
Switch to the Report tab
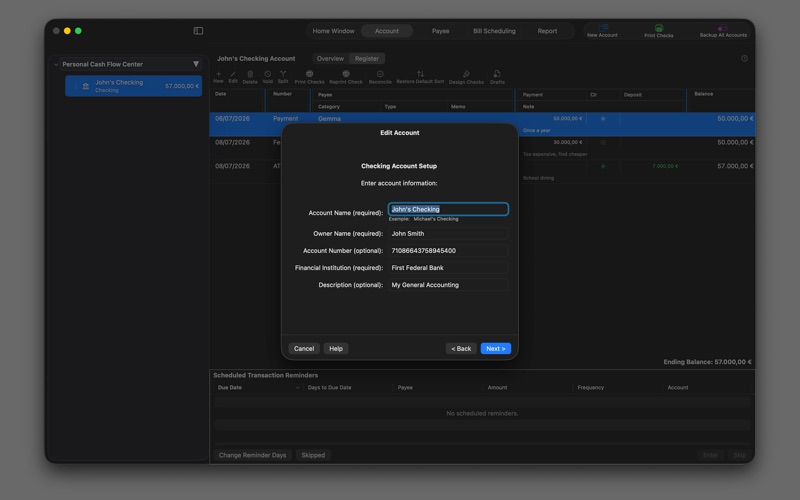(x=547, y=31)
